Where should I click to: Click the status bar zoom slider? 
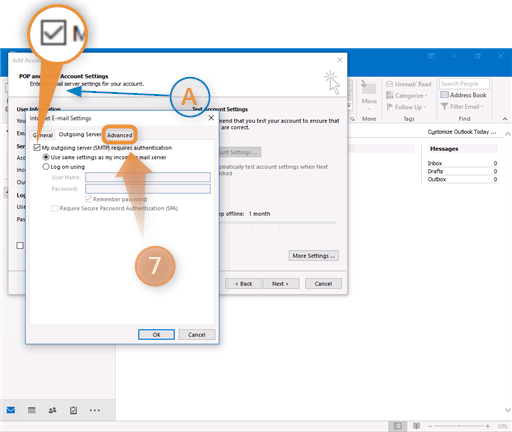click(459, 426)
